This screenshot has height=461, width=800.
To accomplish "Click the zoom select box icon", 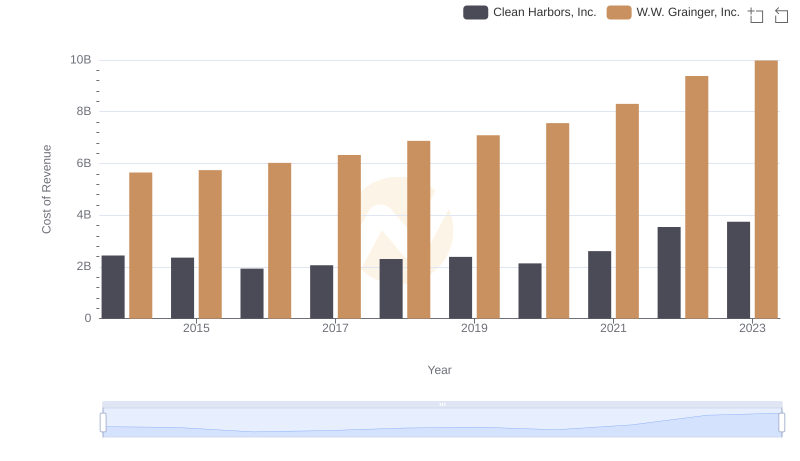I will click(756, 15).
